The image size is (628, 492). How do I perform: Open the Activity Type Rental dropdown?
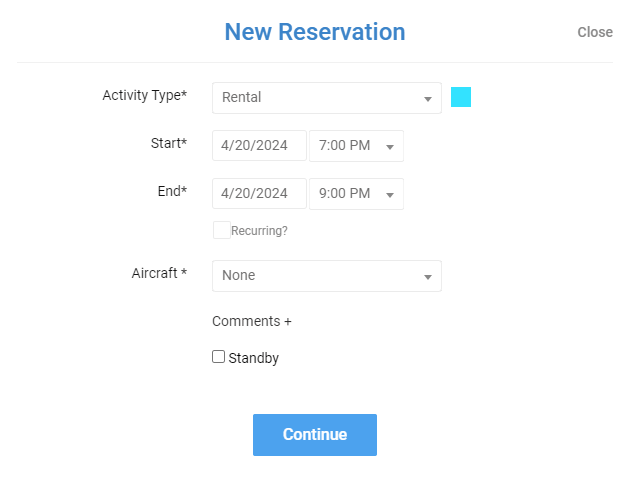click(326, 98)
